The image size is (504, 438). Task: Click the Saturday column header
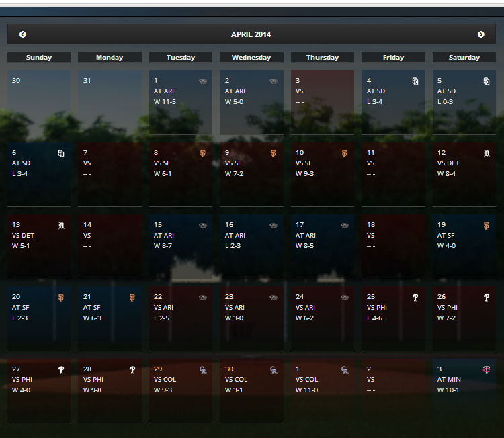(x=464, y=58)
